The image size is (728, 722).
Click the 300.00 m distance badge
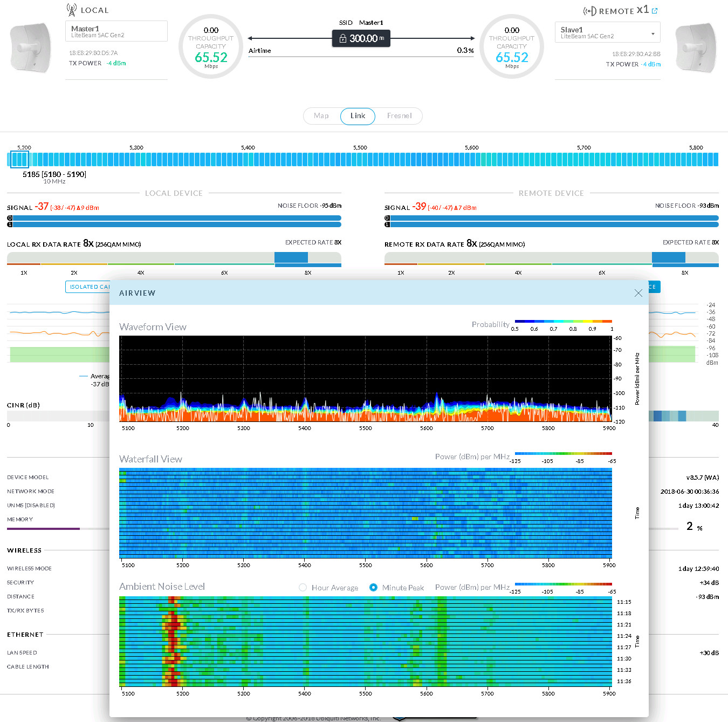[x=361, y=38]
